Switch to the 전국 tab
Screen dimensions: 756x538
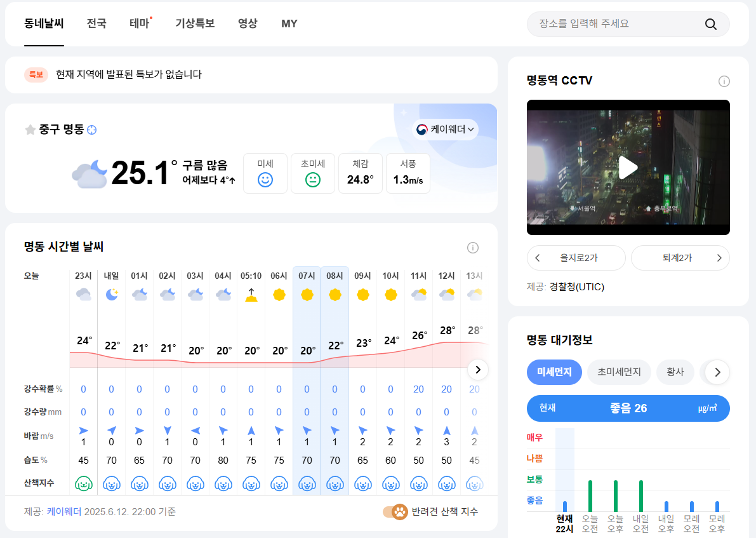[x=96, y=24]
